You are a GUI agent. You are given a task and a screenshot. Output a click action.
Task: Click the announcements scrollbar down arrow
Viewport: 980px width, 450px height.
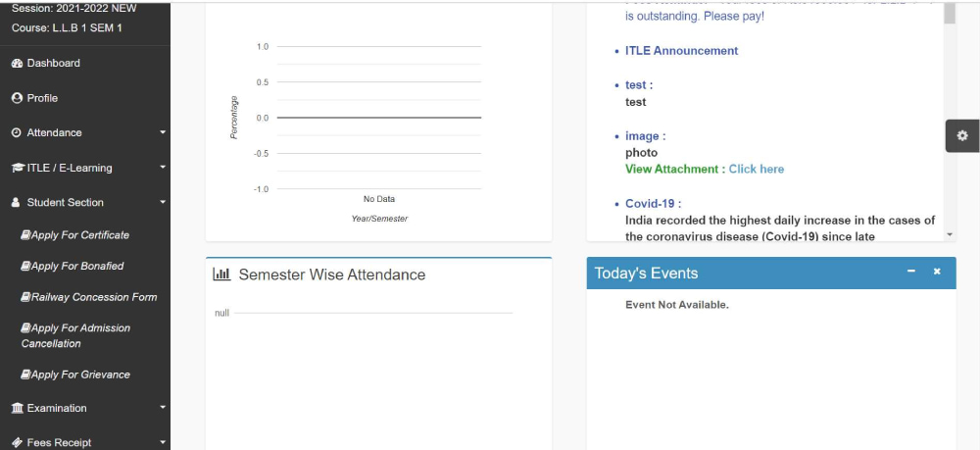[950, 234]
